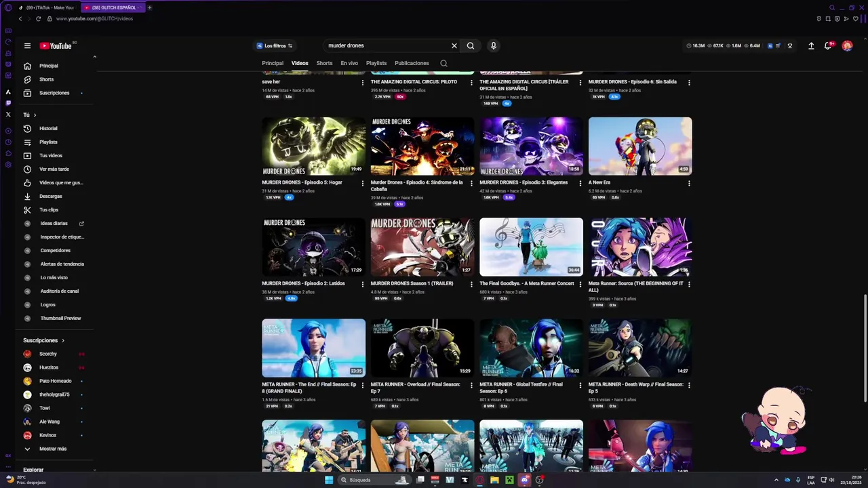Open 'META RUNNER - Overload' video title
Viewport: 868px width, 488px height.
click(415, 388)
